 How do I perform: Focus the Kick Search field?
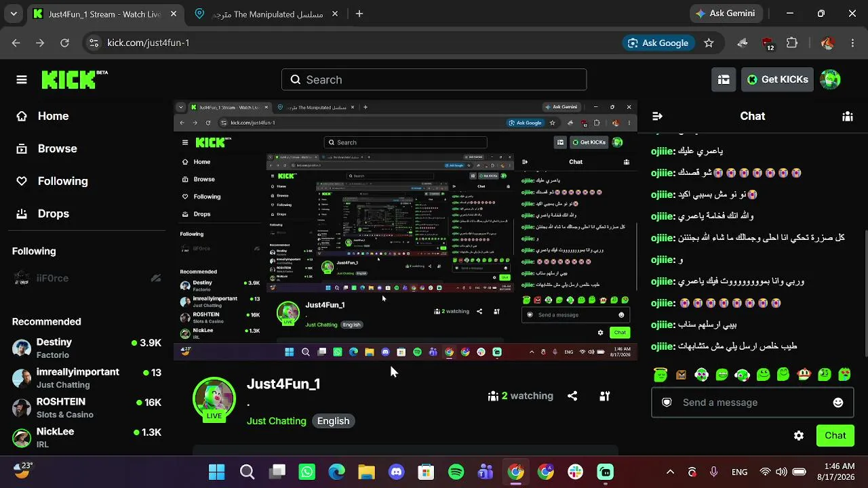[x=434, y=80]
